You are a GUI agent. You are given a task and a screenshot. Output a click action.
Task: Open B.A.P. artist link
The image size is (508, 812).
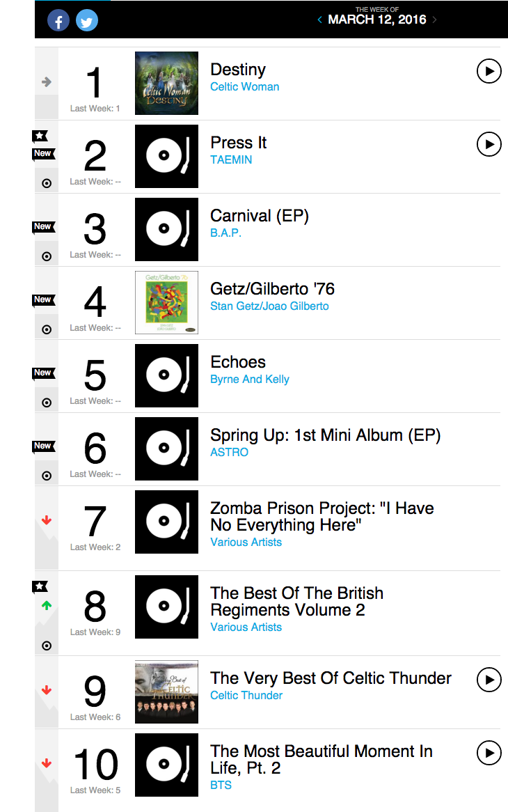click(x=225, y=233)
